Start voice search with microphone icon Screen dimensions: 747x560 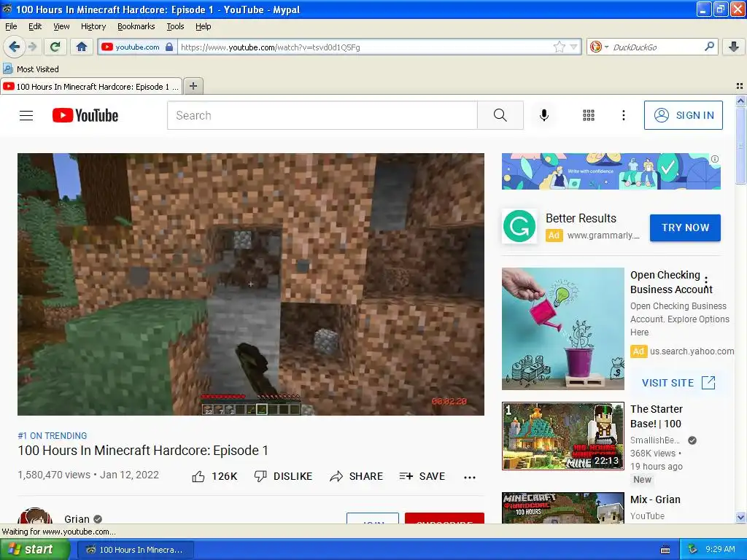coord(544,115)
